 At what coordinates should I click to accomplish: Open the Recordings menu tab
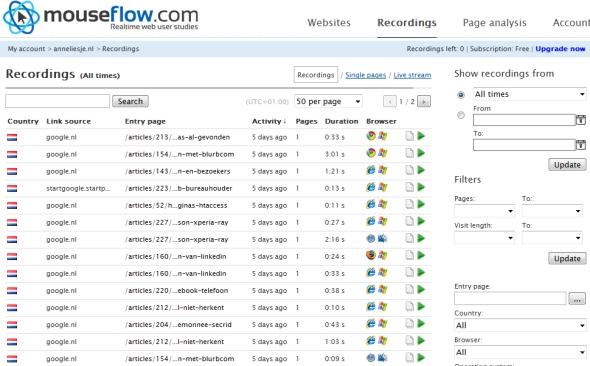click(x=407, y=23)
